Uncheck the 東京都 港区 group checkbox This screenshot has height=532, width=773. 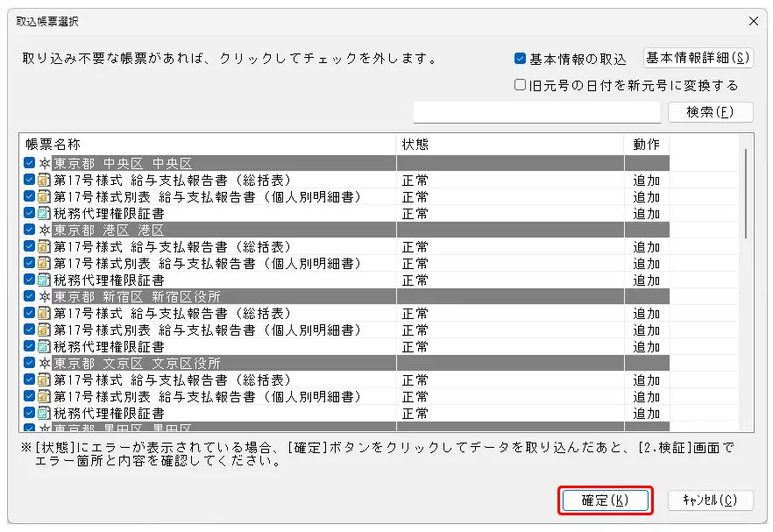coord(30,231)
